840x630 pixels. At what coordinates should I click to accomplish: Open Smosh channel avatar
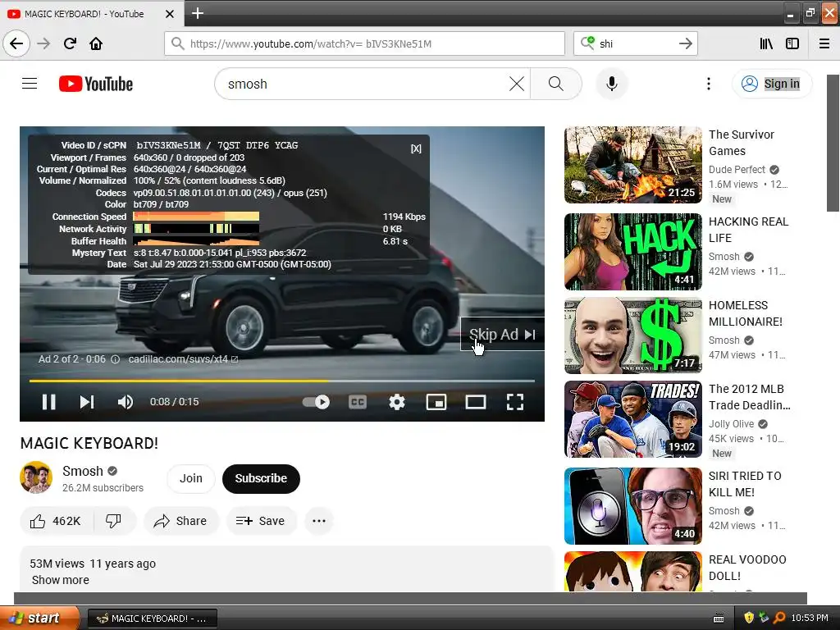[36, 477]
